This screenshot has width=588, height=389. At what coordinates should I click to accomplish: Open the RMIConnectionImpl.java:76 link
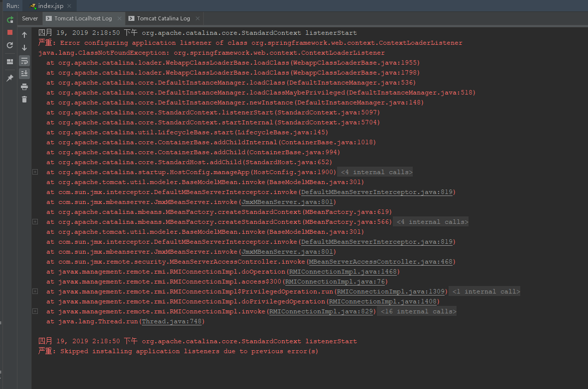pyautogui.click(x=335, y=282)
